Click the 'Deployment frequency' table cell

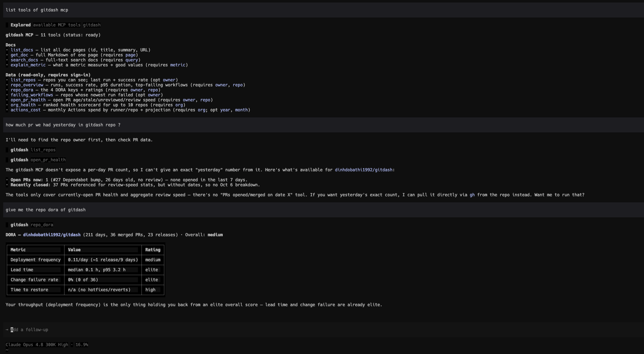click(x=36, y=260)
